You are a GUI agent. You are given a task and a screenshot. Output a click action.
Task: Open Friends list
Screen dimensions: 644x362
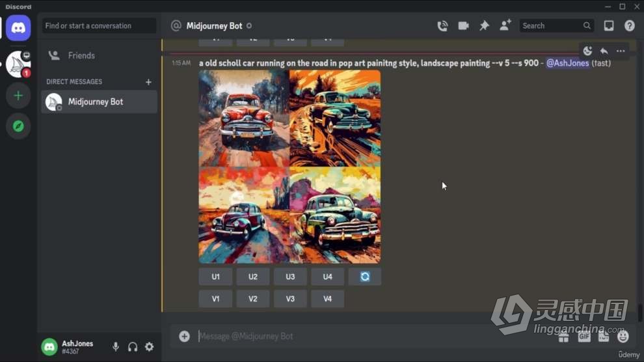99,55
